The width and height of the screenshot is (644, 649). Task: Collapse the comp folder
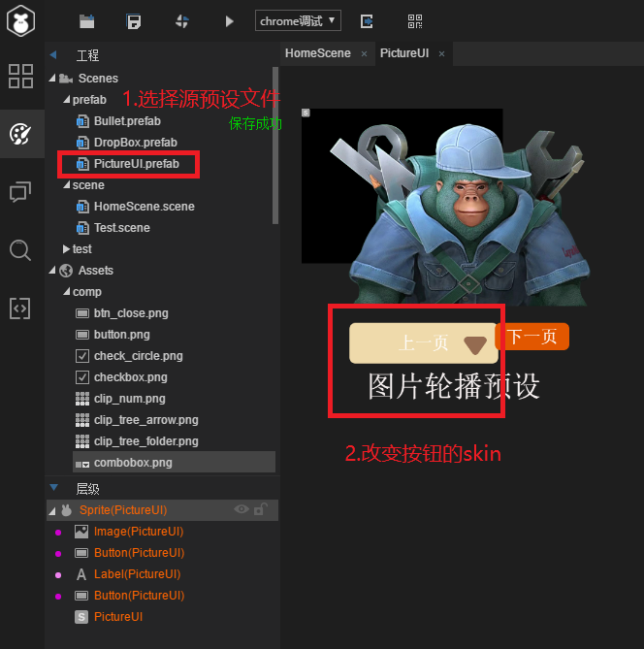coord(67,291)
